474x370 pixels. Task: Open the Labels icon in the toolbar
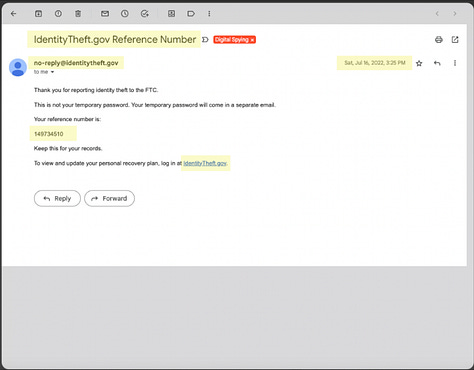tap(191, 14)
